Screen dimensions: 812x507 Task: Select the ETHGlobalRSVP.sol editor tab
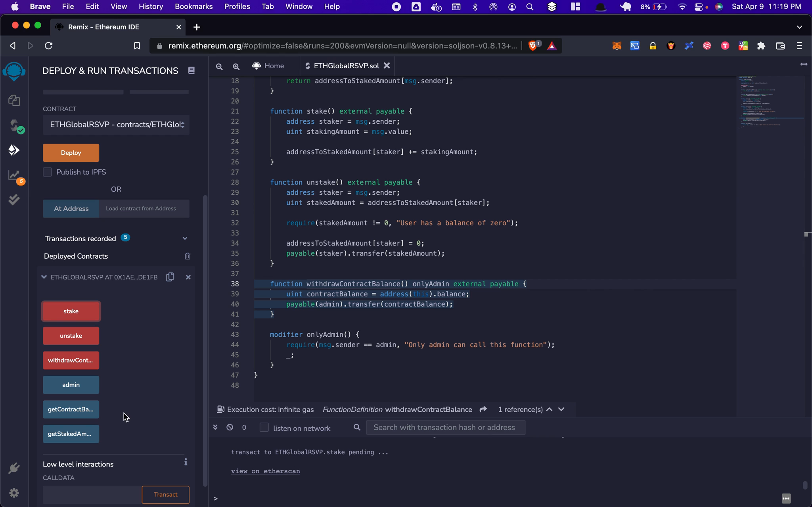346,65
